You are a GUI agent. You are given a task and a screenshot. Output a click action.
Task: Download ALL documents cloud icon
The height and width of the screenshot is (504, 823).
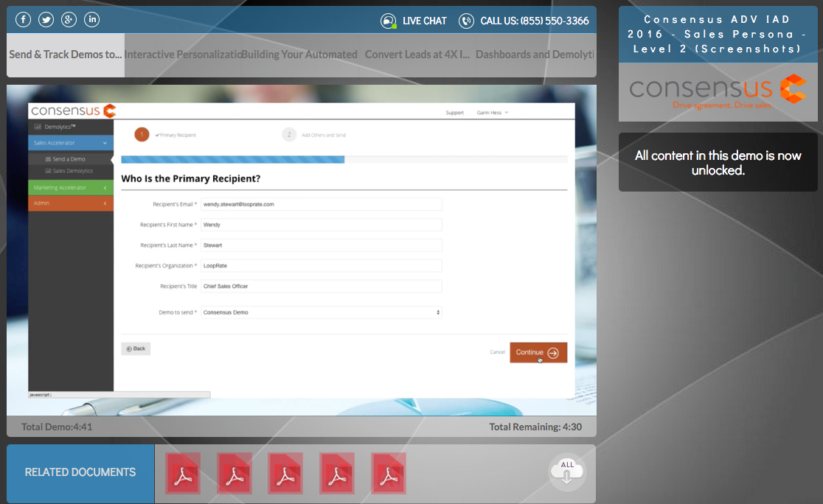pyautogui.click(x=567, y=472)
